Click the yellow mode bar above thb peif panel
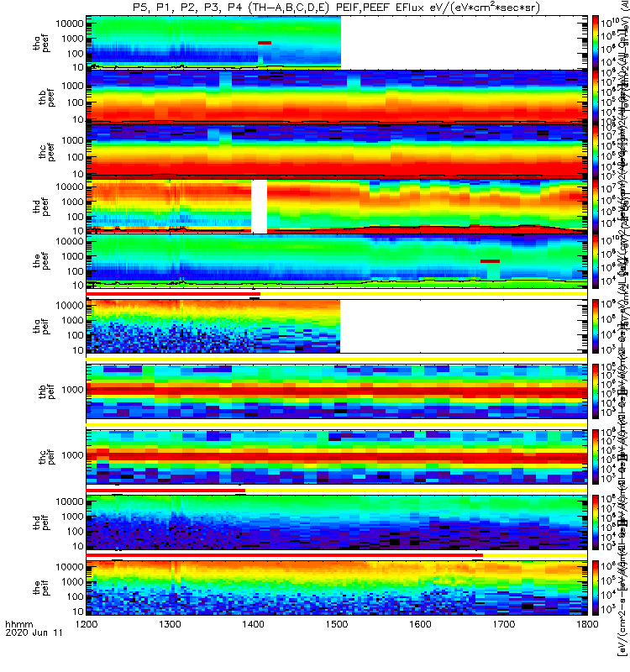Image resolution: width=630 pixels, height=672 pixels. tap(337, 360)
